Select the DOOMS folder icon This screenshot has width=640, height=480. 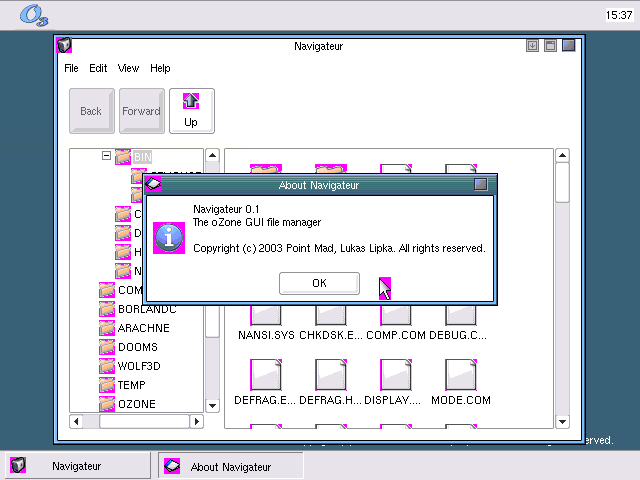point(107,347)
